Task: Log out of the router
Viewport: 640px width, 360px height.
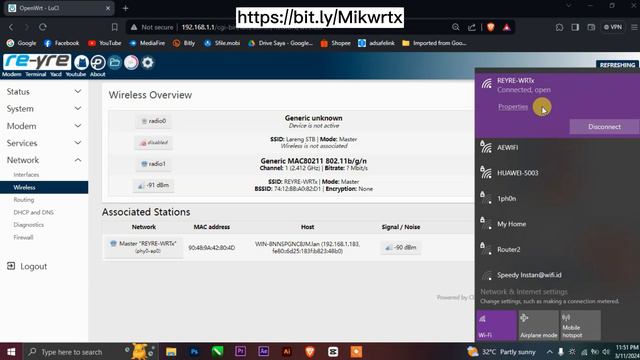Action: click(x=27, y=266)
